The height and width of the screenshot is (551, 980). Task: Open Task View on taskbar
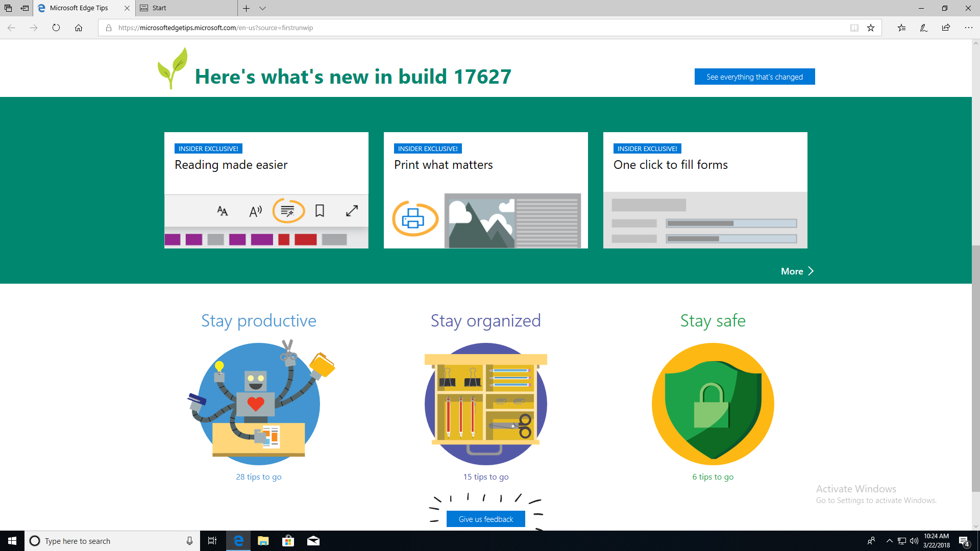212,541
